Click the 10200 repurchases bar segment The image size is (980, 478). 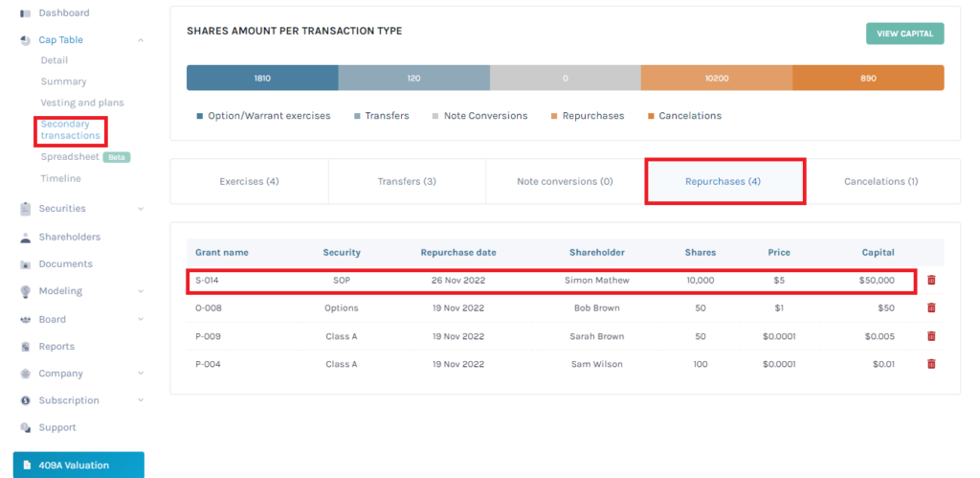tap(716, 79)
